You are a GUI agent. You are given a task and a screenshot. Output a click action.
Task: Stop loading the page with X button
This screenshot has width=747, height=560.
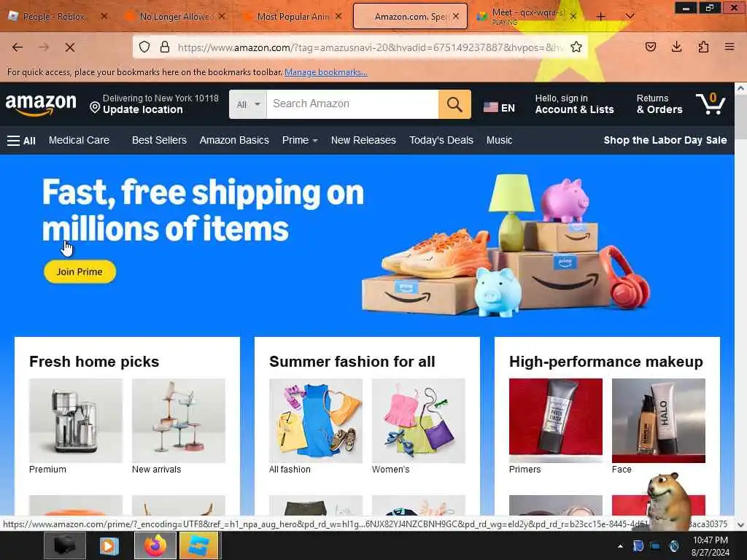click(x=69, y=47)
